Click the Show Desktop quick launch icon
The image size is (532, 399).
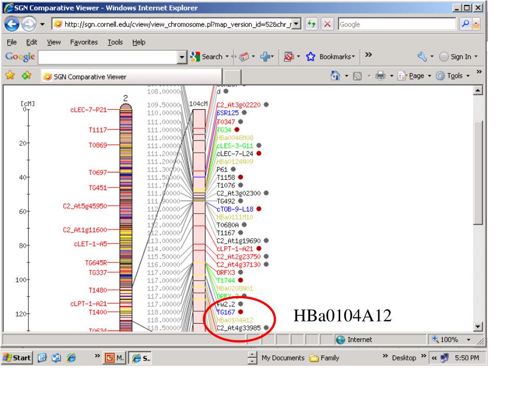(42, 357)
